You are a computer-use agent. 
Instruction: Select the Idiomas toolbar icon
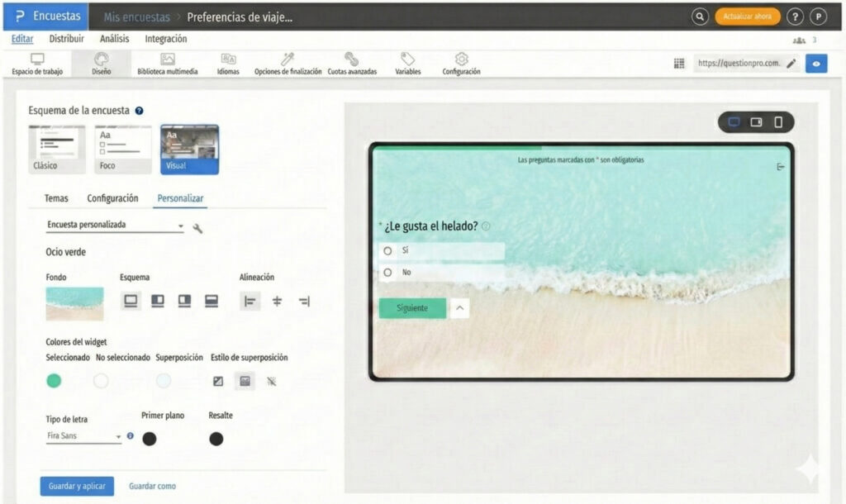click(x=228, y=64)
